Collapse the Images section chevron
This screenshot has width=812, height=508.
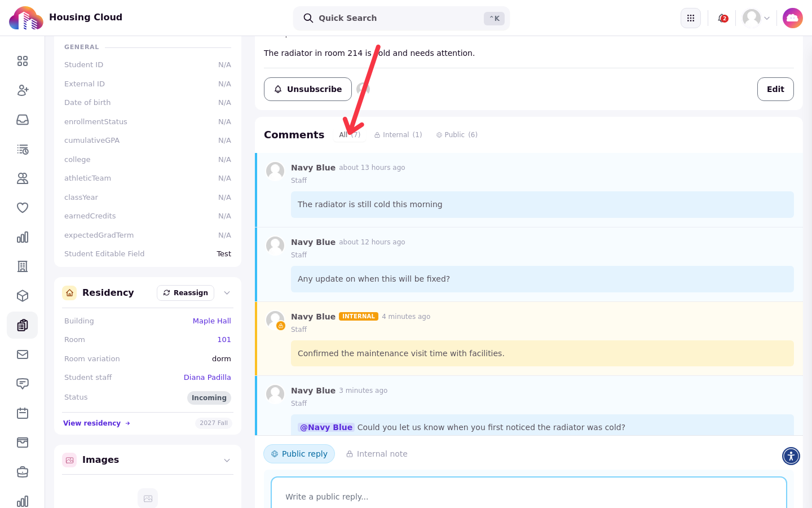227,460
